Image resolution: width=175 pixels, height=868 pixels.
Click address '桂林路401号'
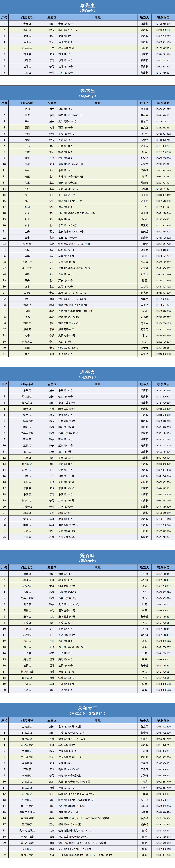click(x=65, y=146)
